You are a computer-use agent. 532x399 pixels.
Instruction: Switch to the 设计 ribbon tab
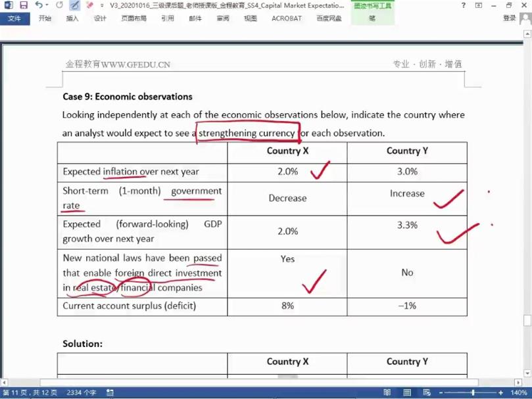point(100,18)
